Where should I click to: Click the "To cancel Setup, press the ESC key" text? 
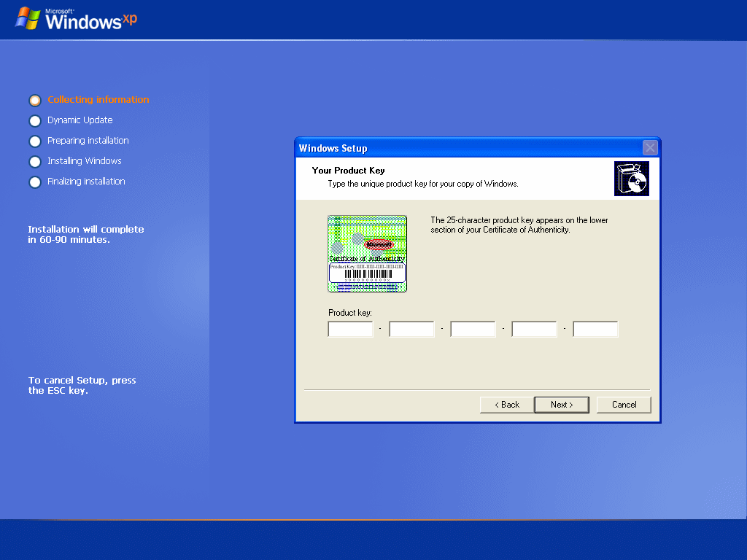point(82,385)
